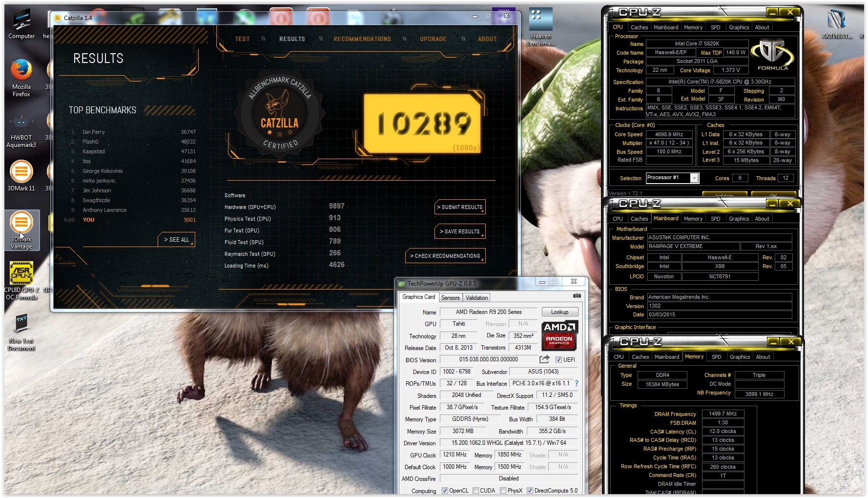Open CPU tab in bottom CPU-Z window
The height and width of the screenshot is (498, 868).
pyautogui.click(x=619, y=357)
